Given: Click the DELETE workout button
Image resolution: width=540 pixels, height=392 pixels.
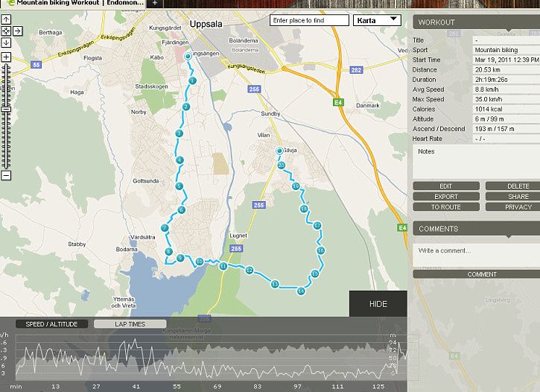Looking at the screenshot, I should (512, 186).
